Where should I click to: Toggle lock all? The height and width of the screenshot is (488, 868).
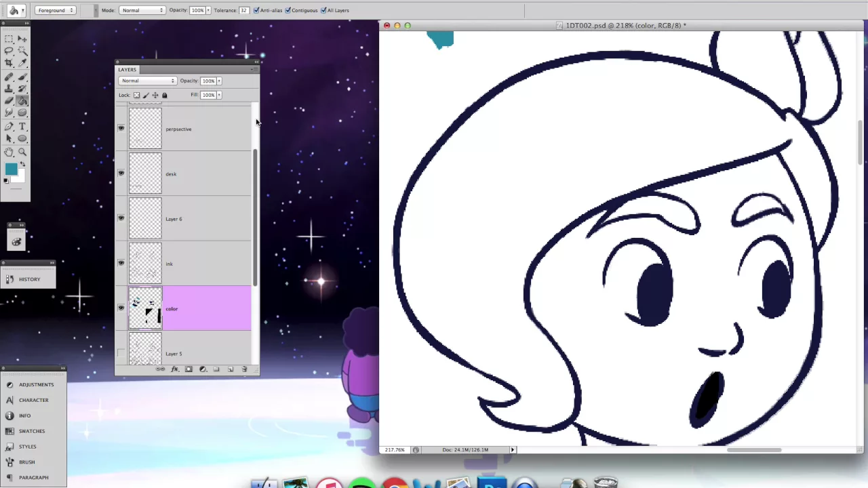point(164,95)
